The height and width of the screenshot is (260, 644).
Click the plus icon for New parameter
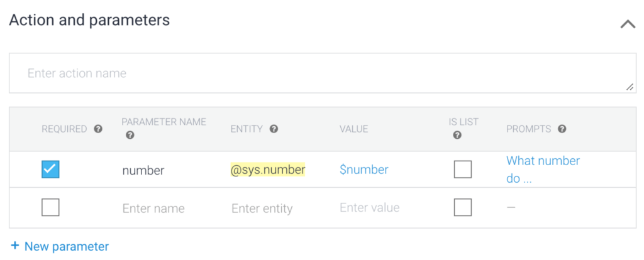pyautogui.click(x=15, y=246)
